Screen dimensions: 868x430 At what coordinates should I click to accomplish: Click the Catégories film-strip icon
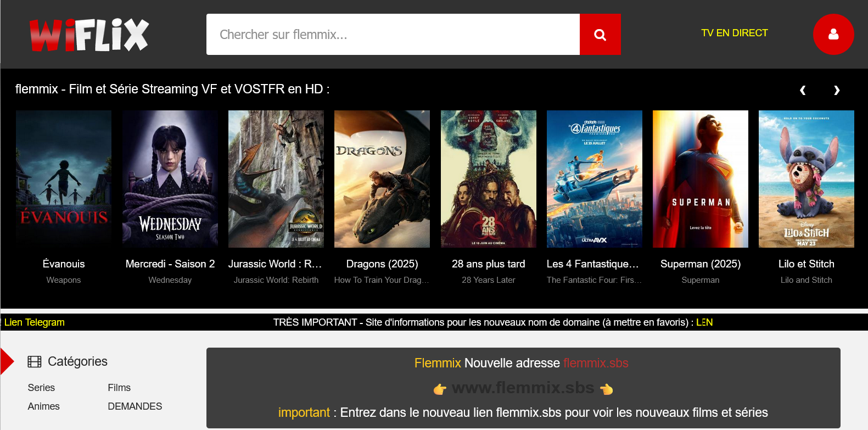click(35, 361)
